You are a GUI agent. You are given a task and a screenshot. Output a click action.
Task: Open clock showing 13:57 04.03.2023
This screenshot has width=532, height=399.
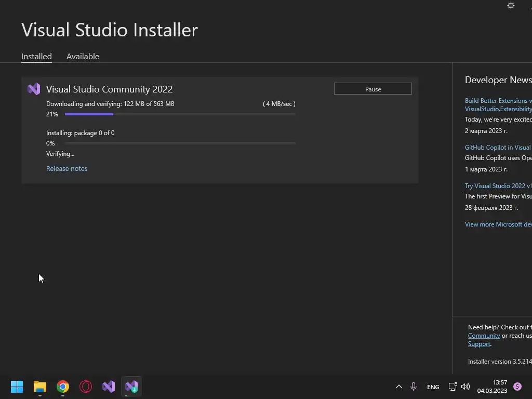[x=492, y=387]
